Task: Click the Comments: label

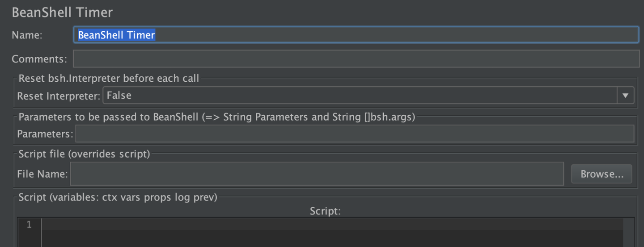Action: click(39, 59)
